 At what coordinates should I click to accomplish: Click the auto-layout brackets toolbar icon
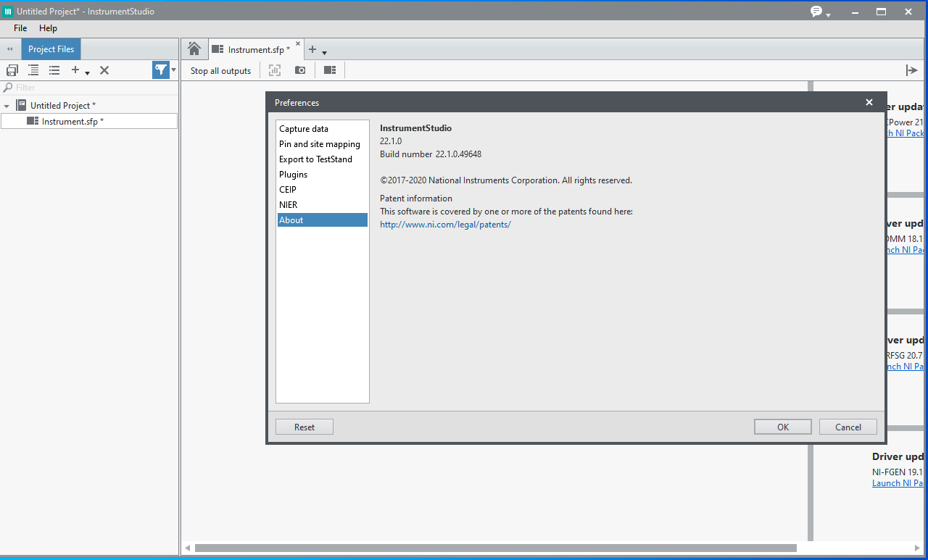pyautogui.click(x=275, y=70)
